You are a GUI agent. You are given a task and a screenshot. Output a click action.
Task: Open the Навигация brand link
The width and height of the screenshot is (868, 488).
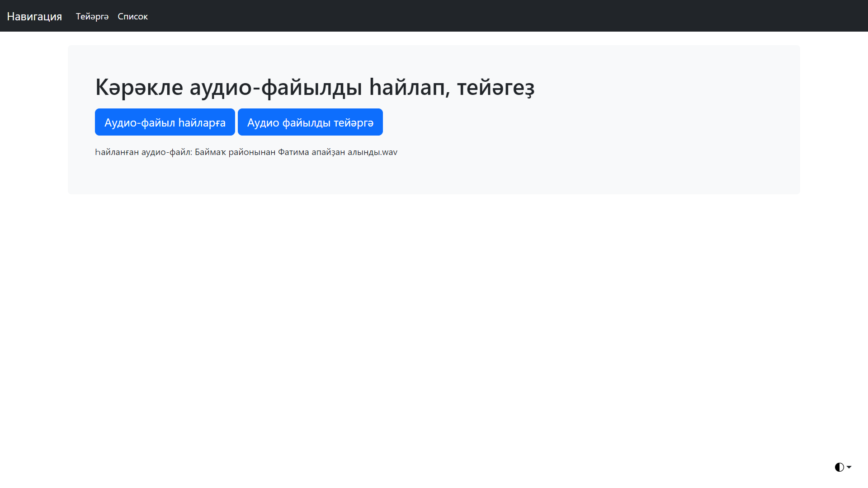(x=34, y=16)
